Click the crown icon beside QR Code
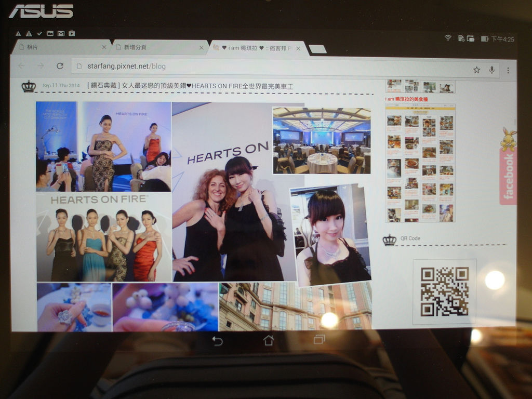The width and height of the screenshot is (532, 399). click(390, 240)
